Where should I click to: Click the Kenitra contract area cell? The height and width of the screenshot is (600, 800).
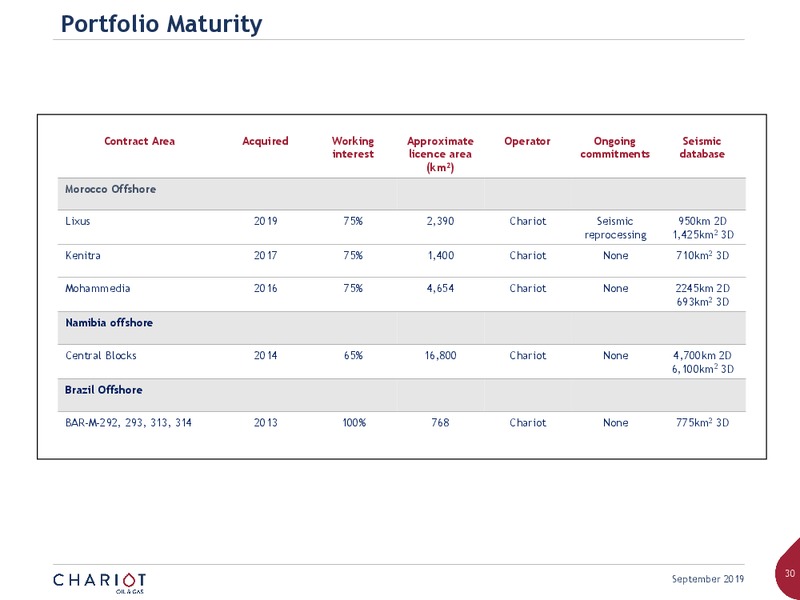coord(83,255)
